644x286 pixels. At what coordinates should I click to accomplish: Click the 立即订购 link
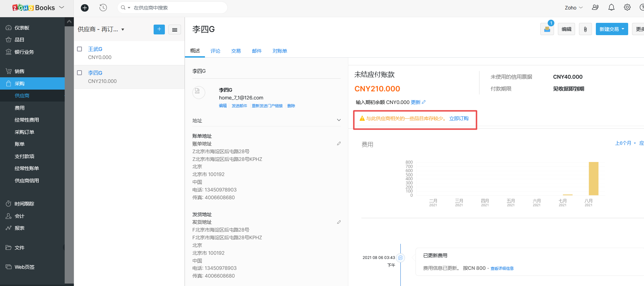click(x=459, y=119)
